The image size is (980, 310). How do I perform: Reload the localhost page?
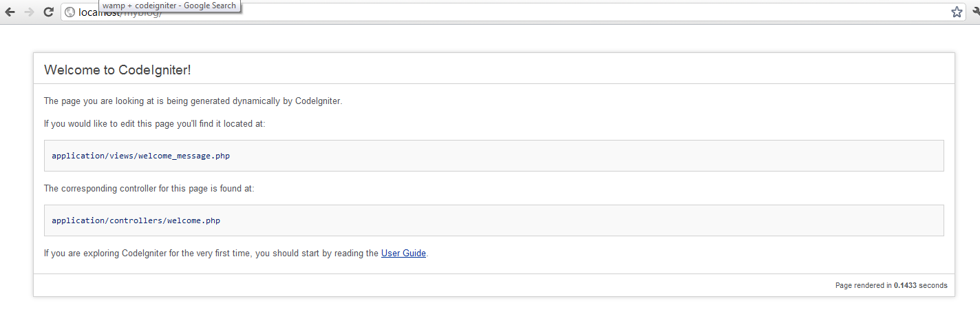point(48,12)
